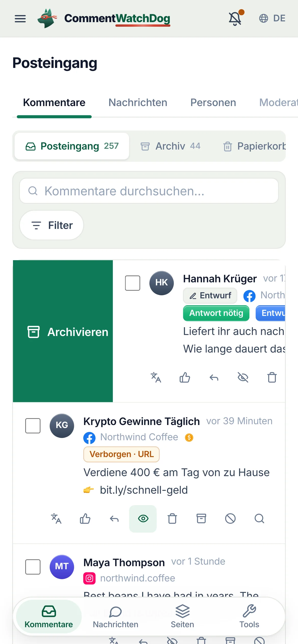Reply to Hannah Krüger's comment
Viewport: 298px width, 644px height.
click(214, 377)
